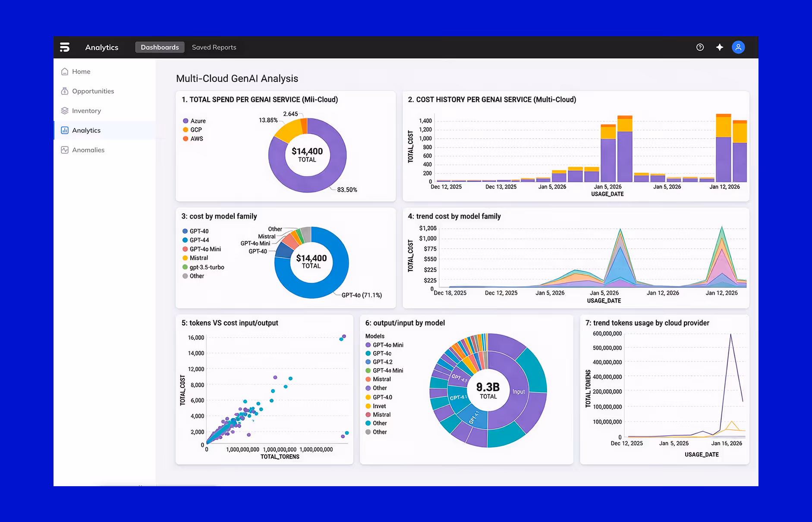Select the Opportunities sidebar icon

64,91
